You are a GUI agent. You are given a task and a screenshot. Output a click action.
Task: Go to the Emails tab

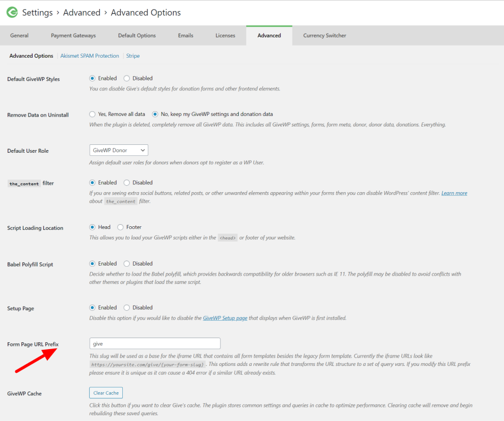coord(185,36)
